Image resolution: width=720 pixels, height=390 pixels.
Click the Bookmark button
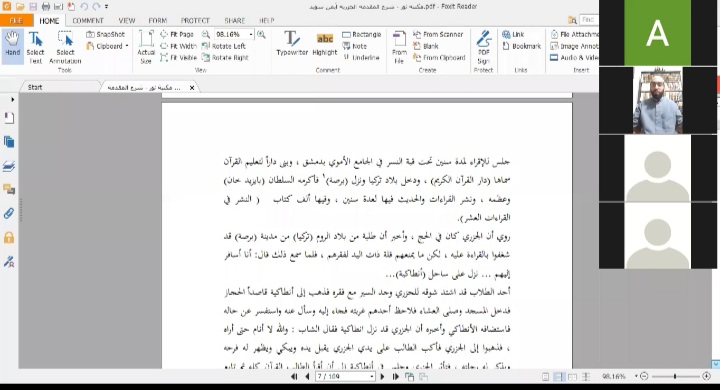pos(522,46)
